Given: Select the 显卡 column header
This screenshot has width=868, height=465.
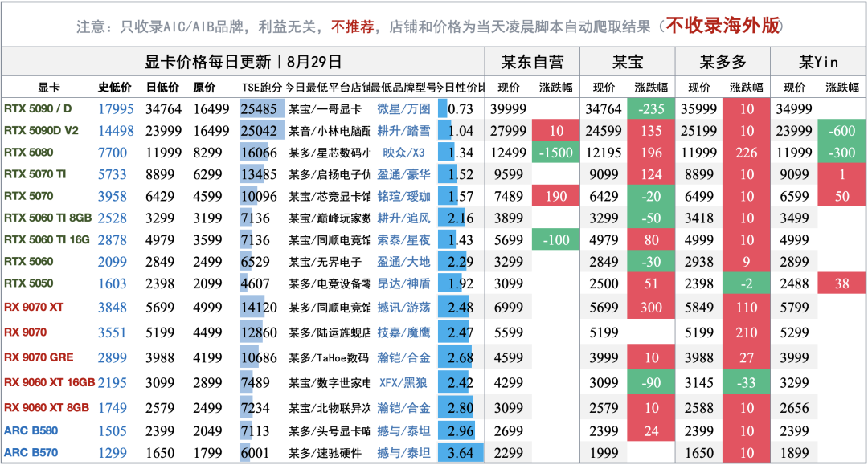Looking at the screenshot, I should 49,88.
